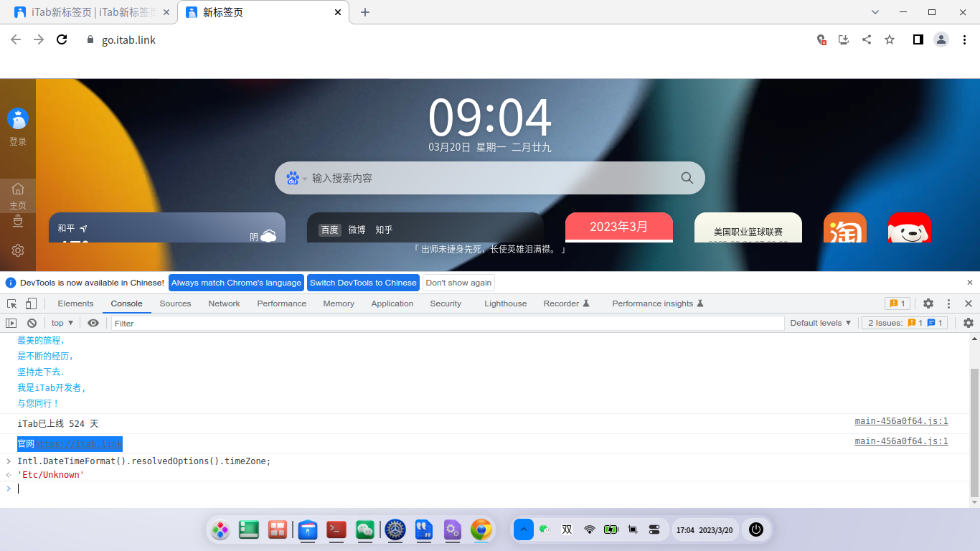
Task: Reload the page with refresh button
Action: tap(62, 39)
